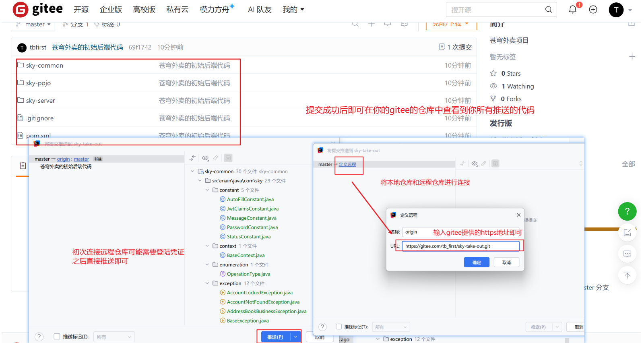Click the 定义远程 link
This screenshot has height=343, width=644.
347,164
